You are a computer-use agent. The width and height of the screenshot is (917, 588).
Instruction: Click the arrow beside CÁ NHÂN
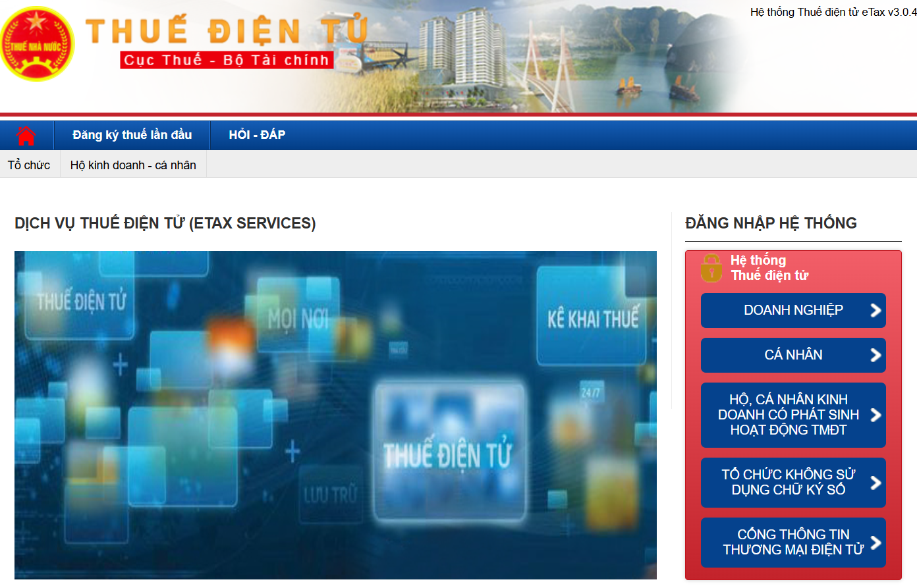[875, 355]
